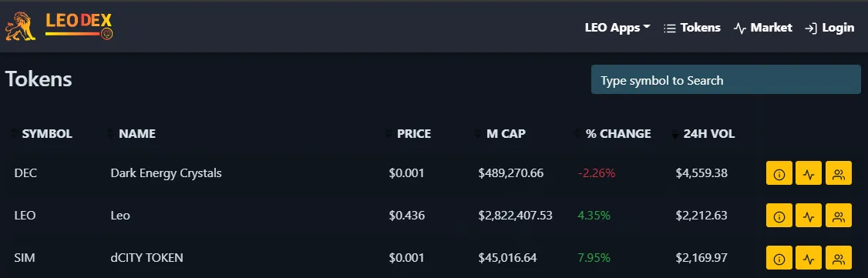View holders icon for LEO row

click(x=839, y=215)
